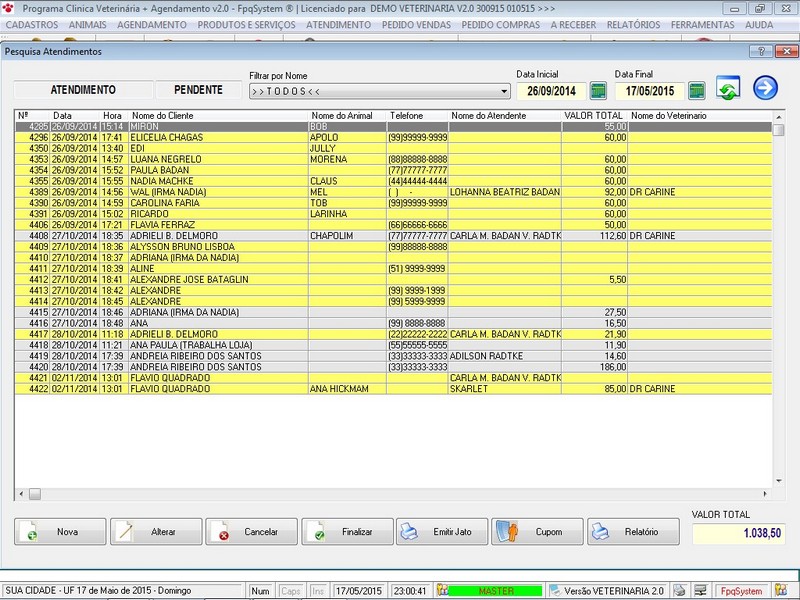The height and width of the screenshot is (600, 800).
Task: Click the Cancelar button
Action: coord(252,532)
